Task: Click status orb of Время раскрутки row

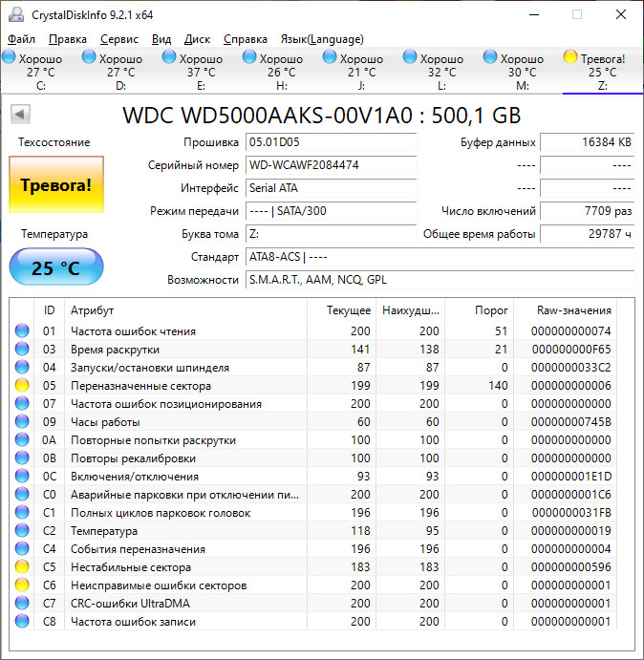Action: [x=22, y=349]
